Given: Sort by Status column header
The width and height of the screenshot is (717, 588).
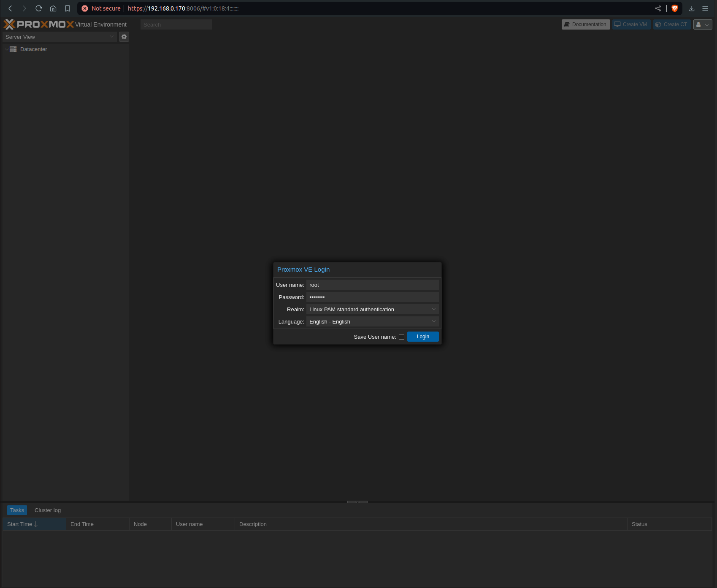Looking at the screenshot, I should pyautogui.click(x=669, y=524).
